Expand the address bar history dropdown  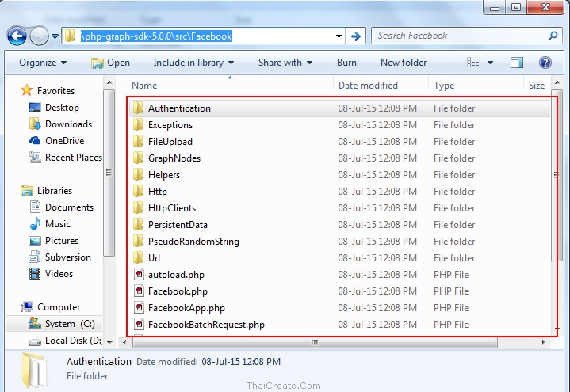click(x=339, y=36)
